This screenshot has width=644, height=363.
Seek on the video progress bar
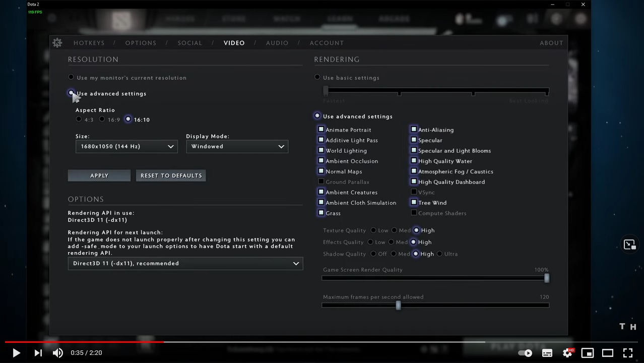[x=321, y=342]
